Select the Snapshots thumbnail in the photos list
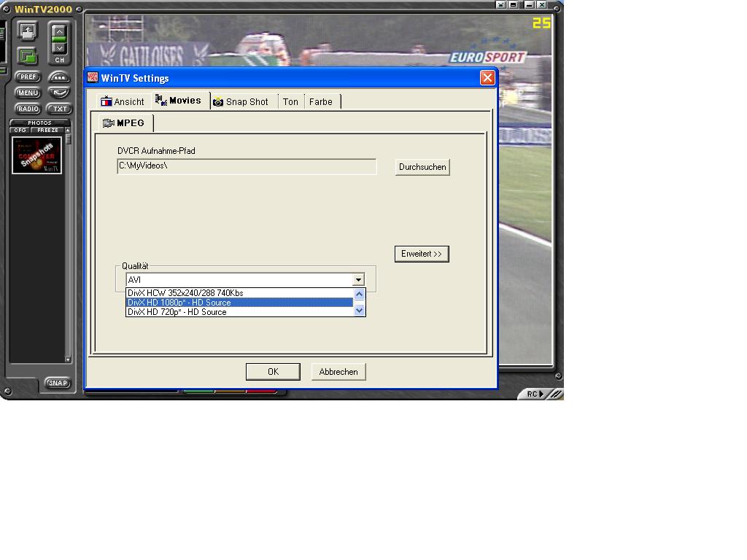 tap(36, 155)
